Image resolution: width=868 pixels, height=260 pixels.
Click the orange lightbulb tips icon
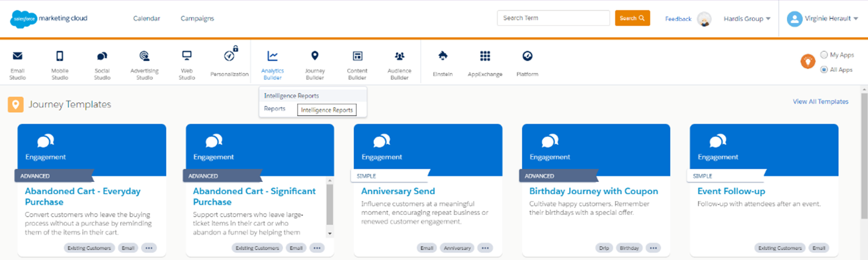click(x=808, y=61)
